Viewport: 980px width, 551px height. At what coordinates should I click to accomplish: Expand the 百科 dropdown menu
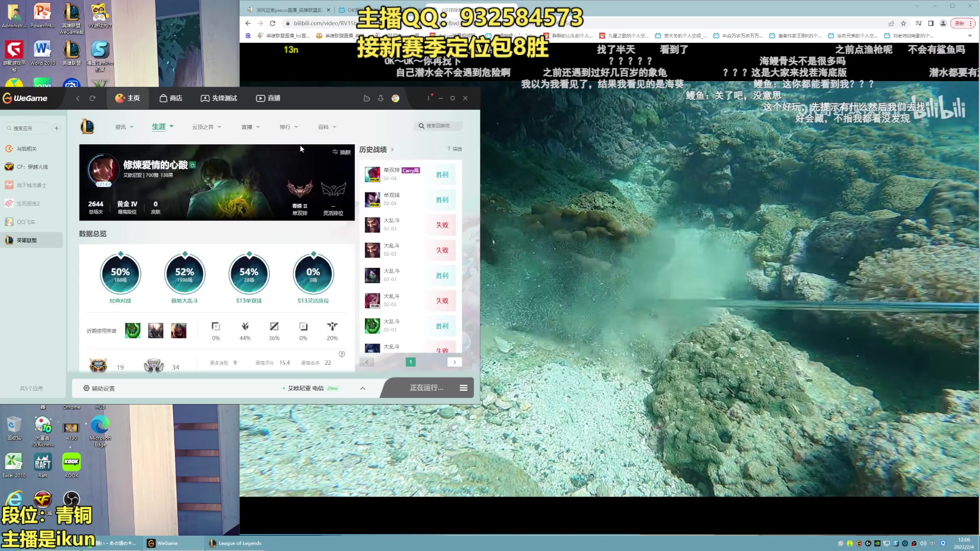(x=327, y=127)
